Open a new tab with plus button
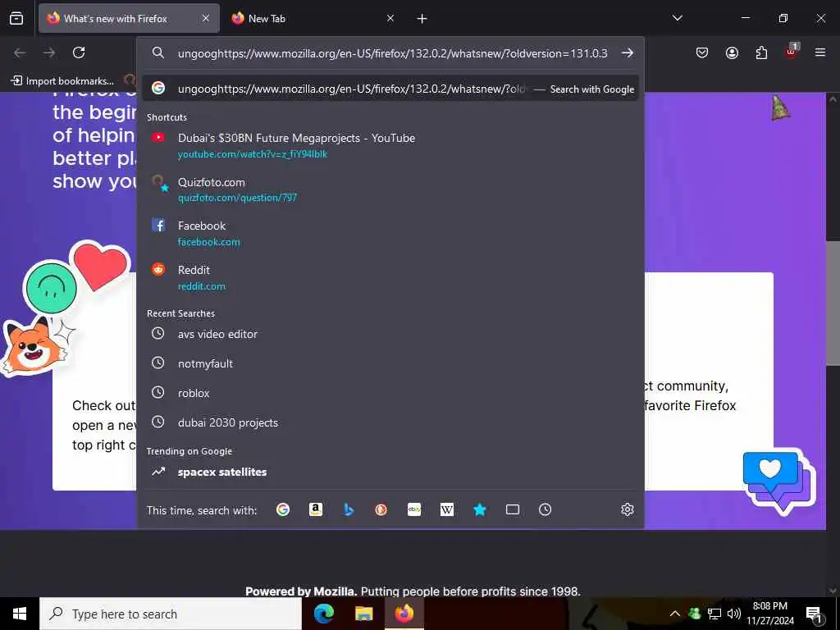Viewport: 840px width, 630px height. point(422,19)
